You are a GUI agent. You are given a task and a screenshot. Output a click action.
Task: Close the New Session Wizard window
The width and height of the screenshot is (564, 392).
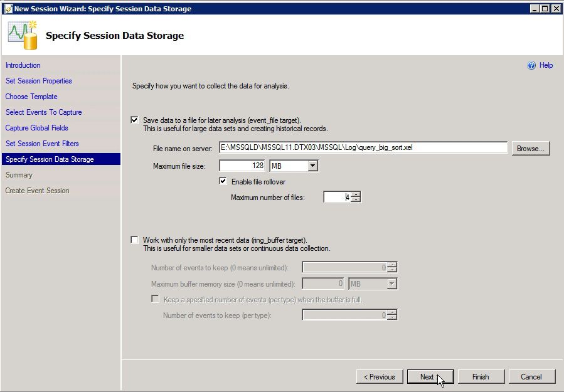tap(556, 9)
